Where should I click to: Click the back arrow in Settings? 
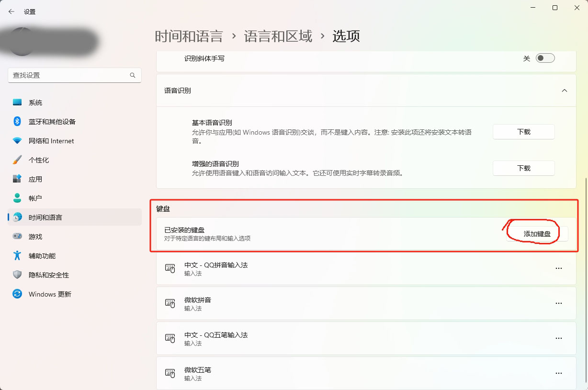[11, 11]
